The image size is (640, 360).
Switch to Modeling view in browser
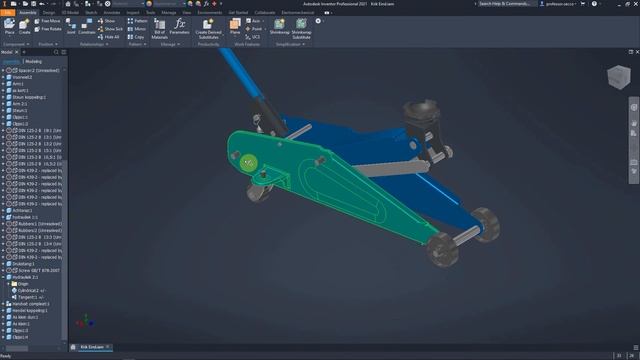[33, 62]
